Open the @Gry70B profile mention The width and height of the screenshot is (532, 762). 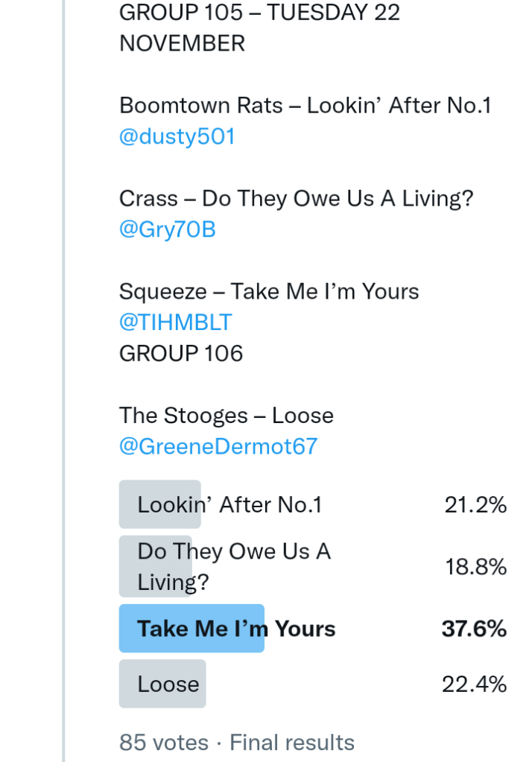pos(168,229)
